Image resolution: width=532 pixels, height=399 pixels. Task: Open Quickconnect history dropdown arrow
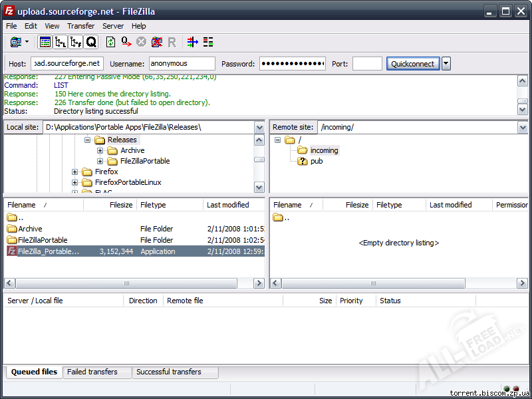coord(446,64)
